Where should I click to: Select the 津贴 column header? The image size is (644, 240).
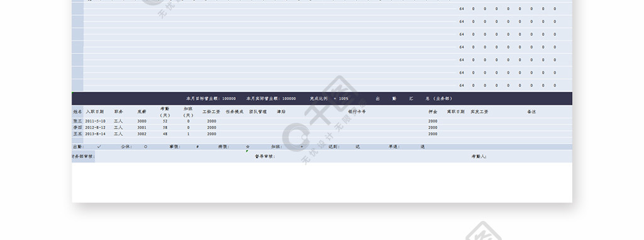click(281, 111)
